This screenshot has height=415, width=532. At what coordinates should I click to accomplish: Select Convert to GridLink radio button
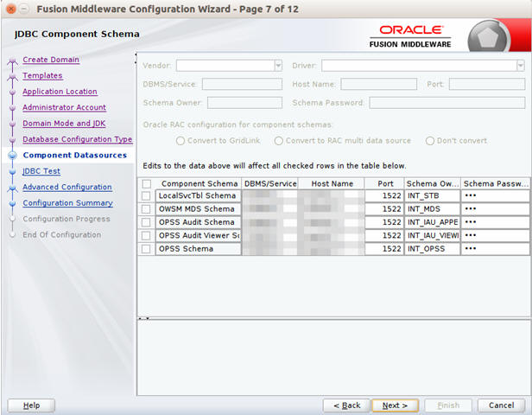point(180,141)
